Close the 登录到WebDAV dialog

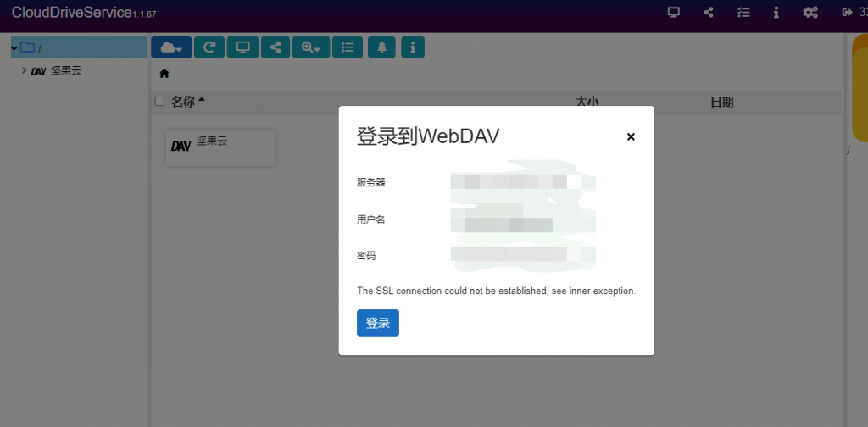[x=631, y=136]
